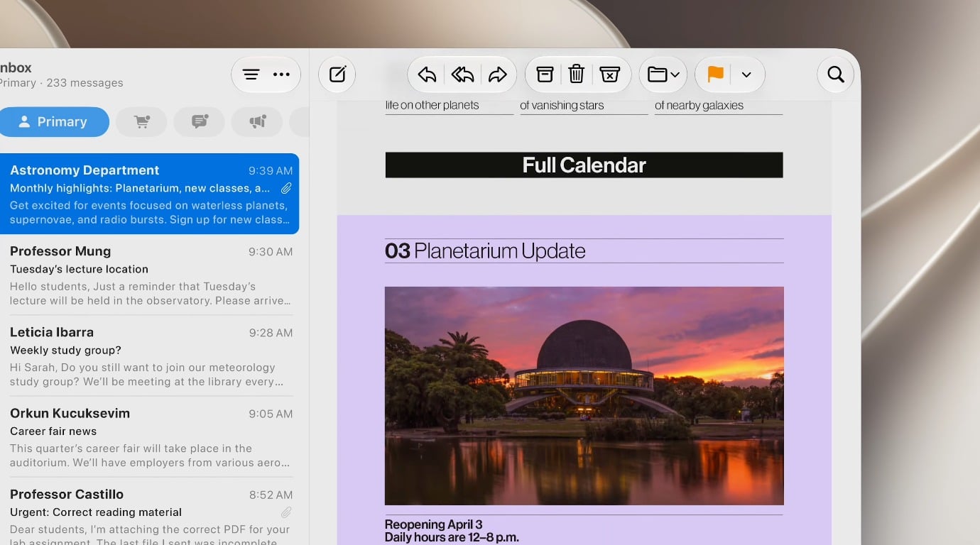Image resolution: width=980 pixels, height=545 pixels.
Task: Forward the selected message
Action: click(498, 75)
